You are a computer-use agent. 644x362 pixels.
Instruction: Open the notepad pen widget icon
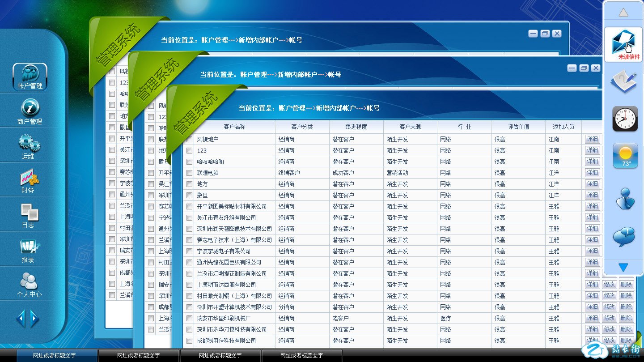pos(624,83)
